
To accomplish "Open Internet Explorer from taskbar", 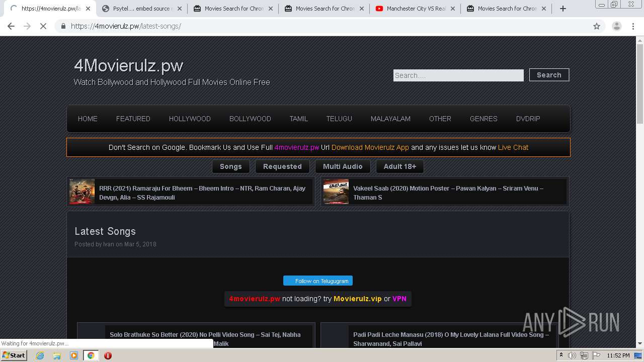I will [40, 355].
